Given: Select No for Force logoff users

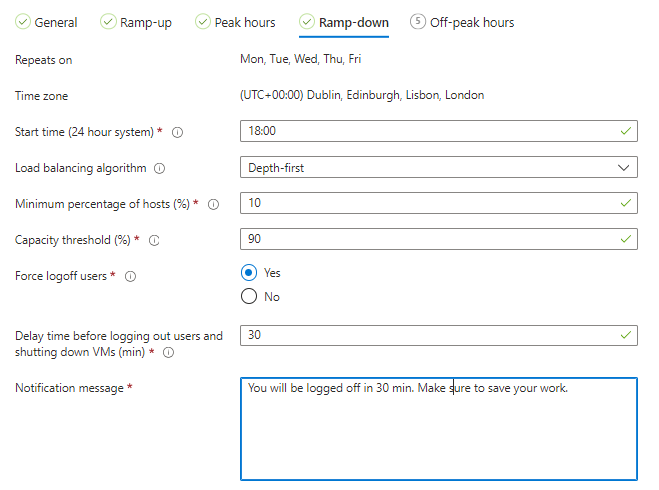Looking at the screenshot, I should [249, 296].
